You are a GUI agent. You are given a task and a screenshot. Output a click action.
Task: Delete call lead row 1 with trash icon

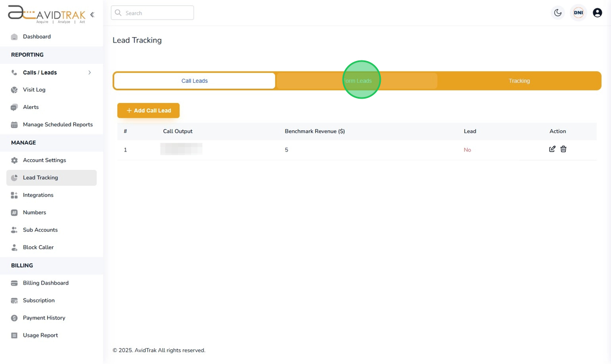[564, 149]
